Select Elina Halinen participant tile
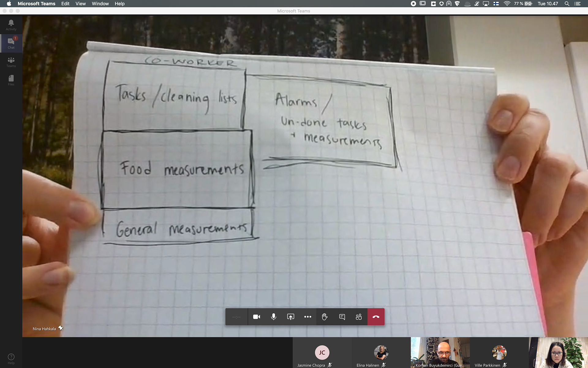Image resolution: width=588 pixels, height=368 pixels. pyautogui.click(x=381, y=353)
